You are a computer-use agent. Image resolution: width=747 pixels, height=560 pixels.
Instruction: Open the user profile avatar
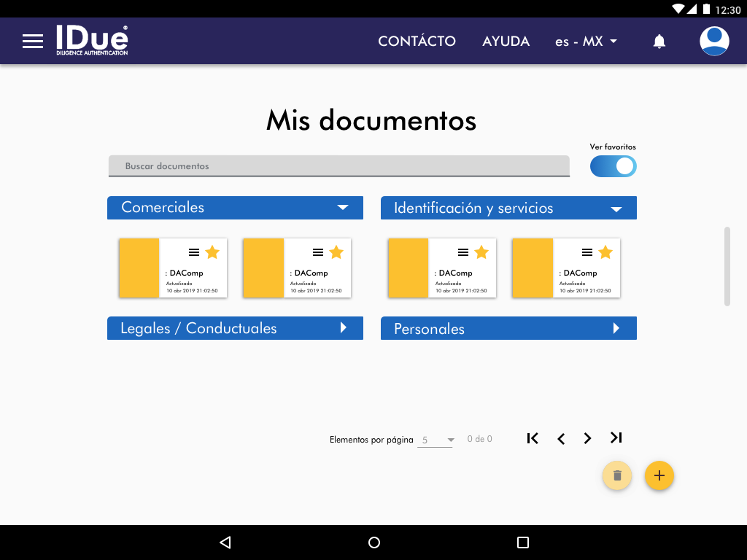[714, 42]
